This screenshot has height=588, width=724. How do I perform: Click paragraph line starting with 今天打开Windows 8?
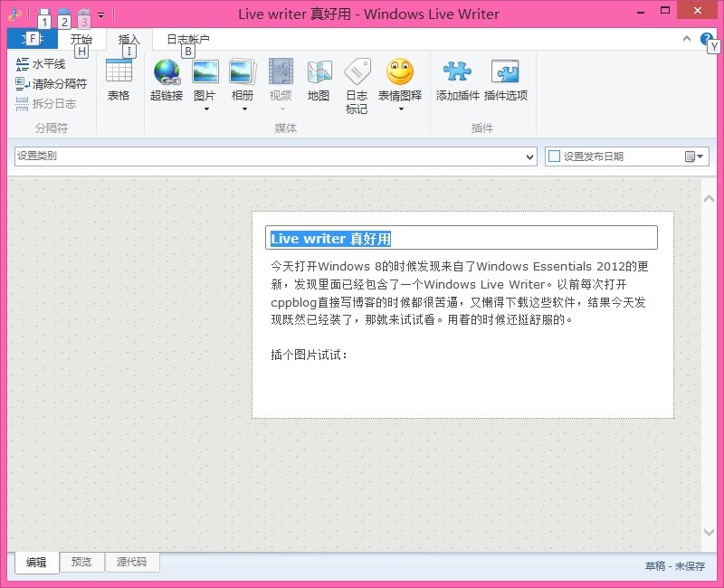460,266
